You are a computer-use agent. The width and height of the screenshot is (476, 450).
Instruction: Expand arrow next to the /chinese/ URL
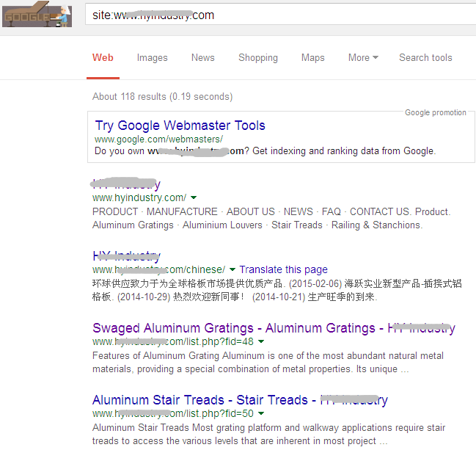232,269
